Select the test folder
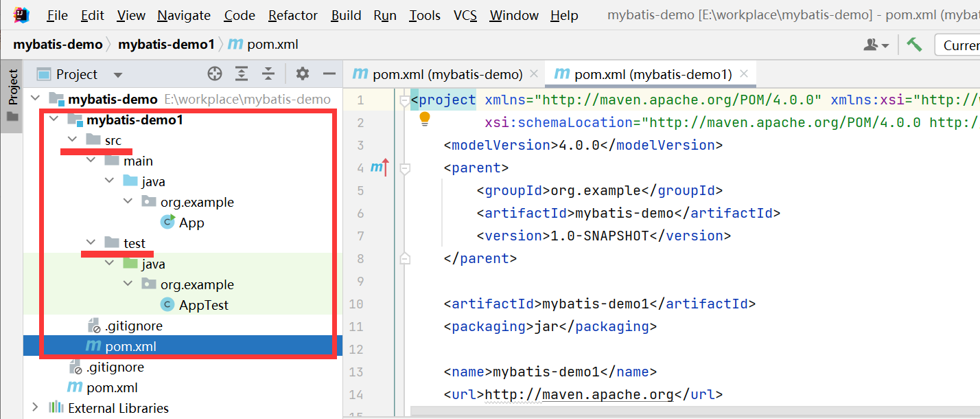 pos(125,243)
